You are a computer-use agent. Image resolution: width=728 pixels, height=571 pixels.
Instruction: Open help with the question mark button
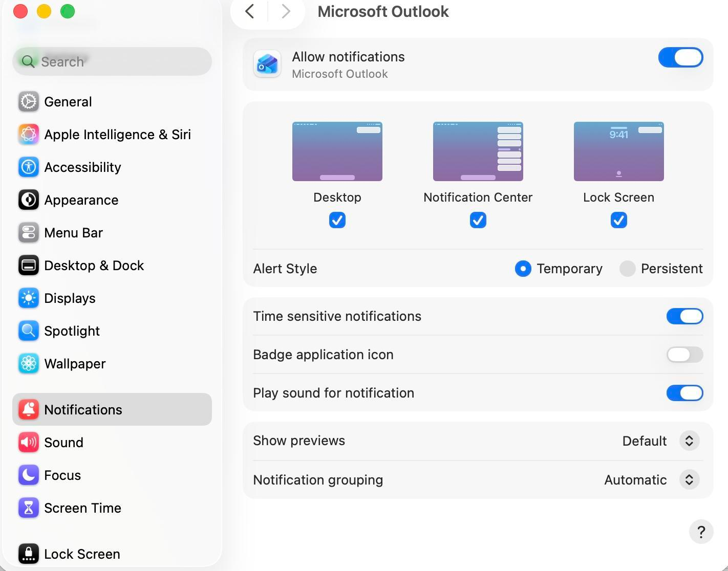pos(701,532)
